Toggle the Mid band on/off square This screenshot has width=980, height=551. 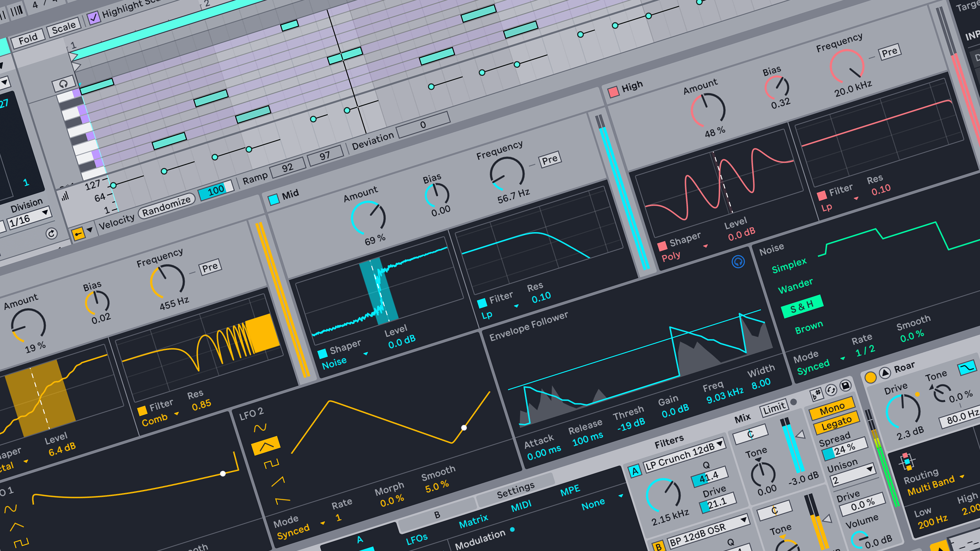click(273, 199)
